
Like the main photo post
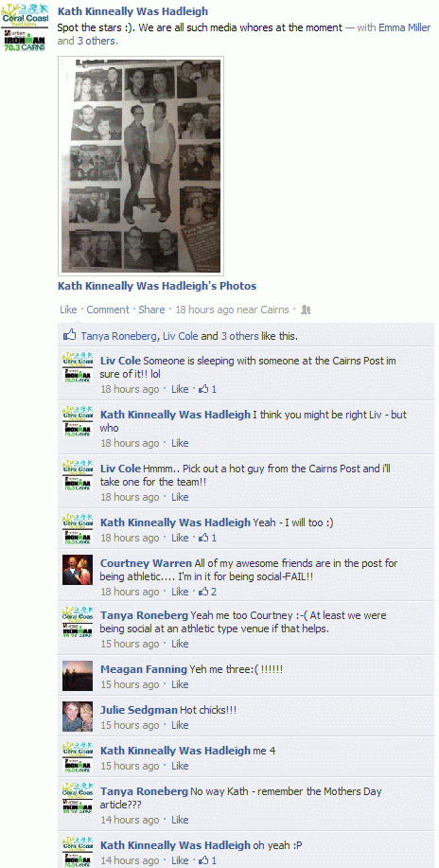click(x=68, y=310)
